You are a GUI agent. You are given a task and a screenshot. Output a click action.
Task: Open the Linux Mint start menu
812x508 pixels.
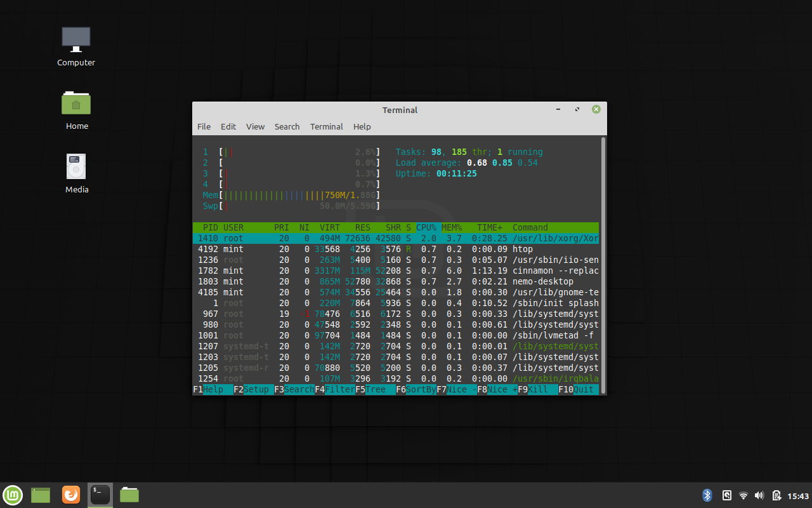point(13,495)
